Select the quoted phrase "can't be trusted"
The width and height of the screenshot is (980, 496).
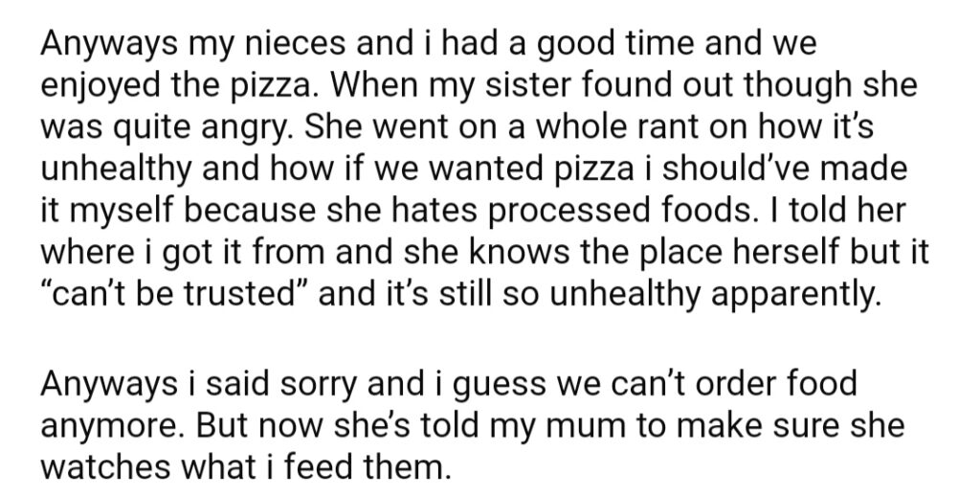click(x=174, y=295)
